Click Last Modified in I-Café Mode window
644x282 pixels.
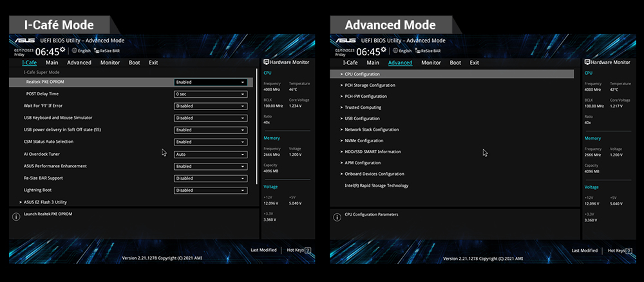pos(263,250)
